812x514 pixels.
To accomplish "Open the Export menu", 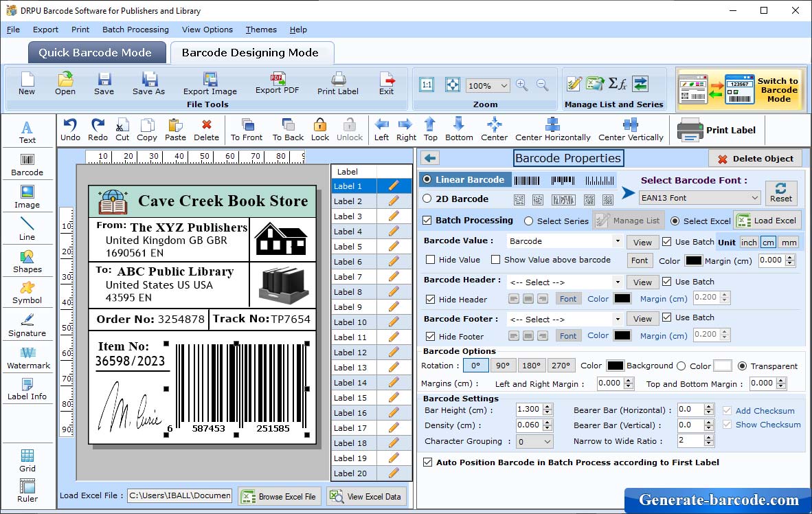I will point(45,30).
